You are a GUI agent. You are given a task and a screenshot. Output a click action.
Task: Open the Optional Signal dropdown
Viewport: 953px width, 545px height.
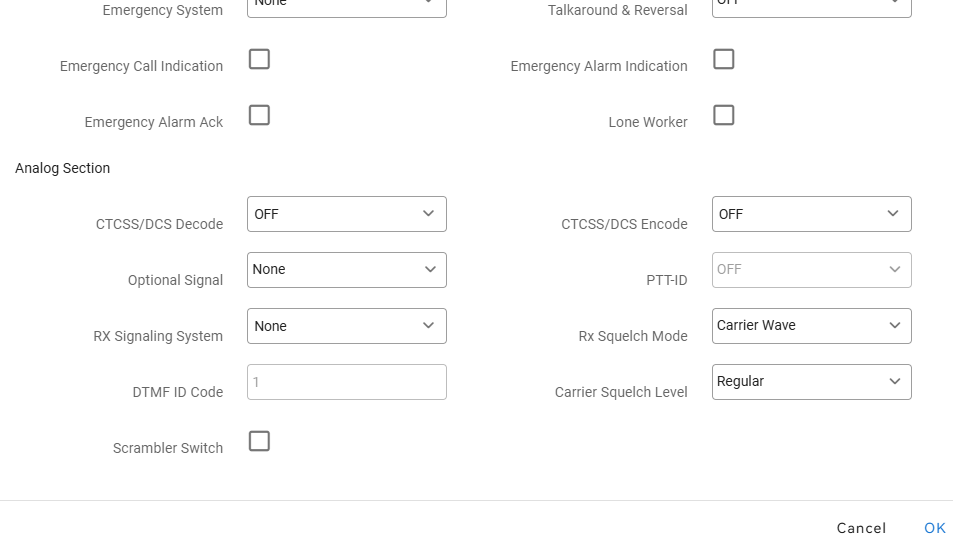pyautogui.click(x=346, y=270)
